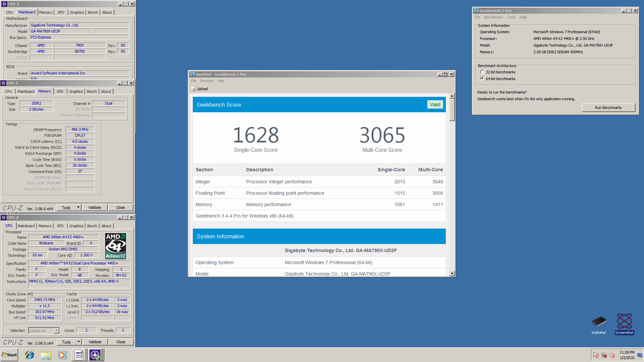The image size is (644, 362).
Task: Click title icon of Geekbench 3 Pro launcher
Action: point(476,11)
